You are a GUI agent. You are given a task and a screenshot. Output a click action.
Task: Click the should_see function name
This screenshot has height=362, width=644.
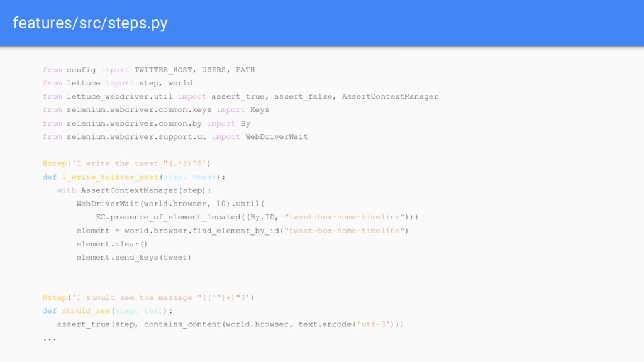point(86,310)
